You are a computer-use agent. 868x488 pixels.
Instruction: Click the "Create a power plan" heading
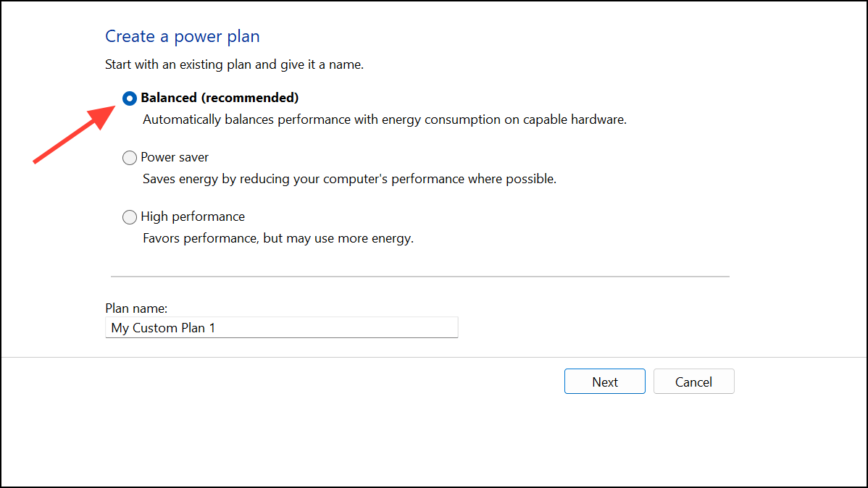coord(182,36)
